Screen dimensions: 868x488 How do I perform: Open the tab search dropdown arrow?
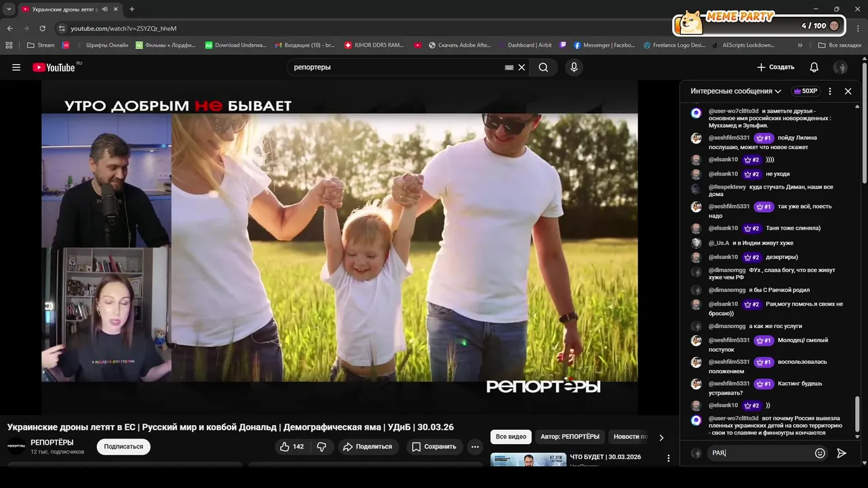9,9
